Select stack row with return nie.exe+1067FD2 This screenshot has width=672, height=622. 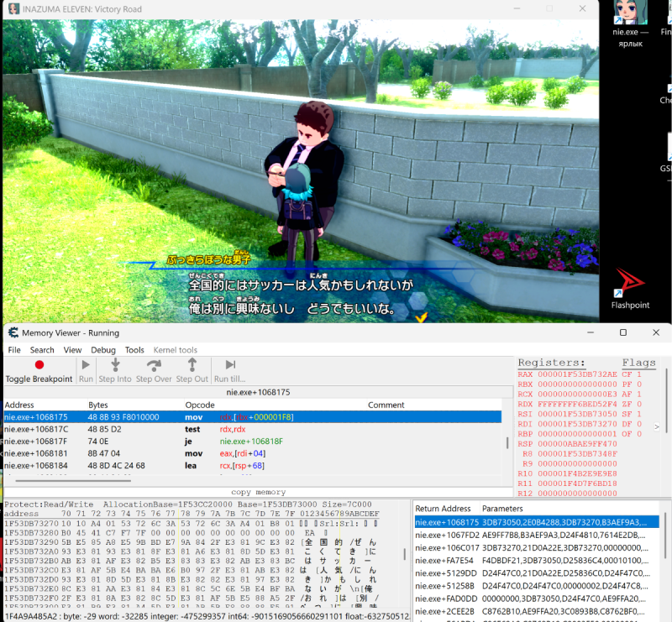point(537,535)
